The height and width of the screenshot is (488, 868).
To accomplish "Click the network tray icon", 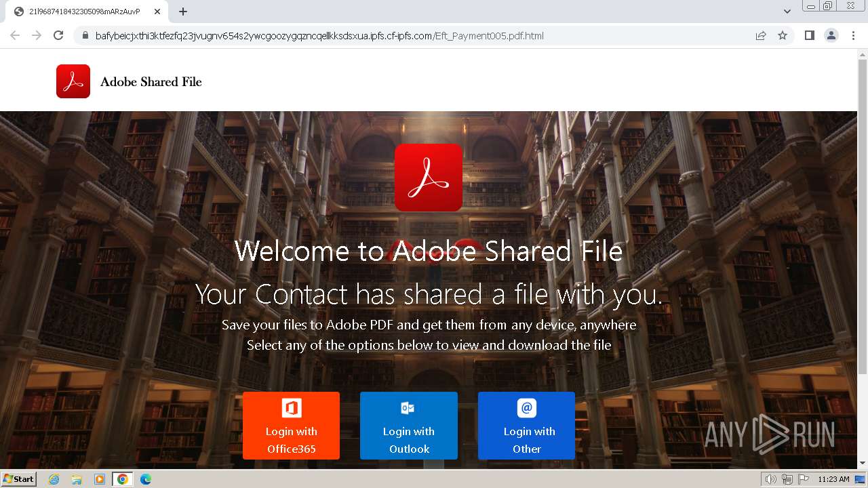I will tap(787, 479).
